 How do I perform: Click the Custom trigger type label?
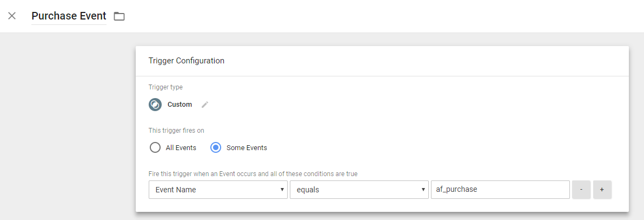(180, 105)
